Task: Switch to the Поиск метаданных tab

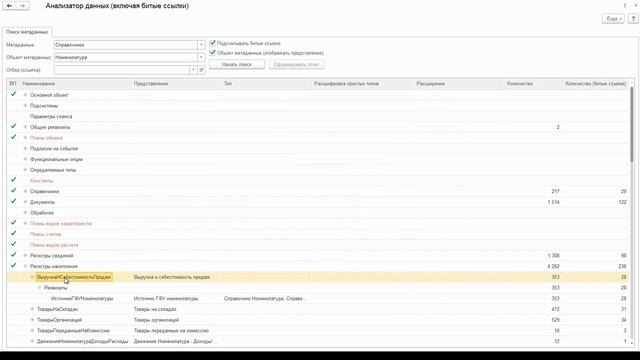Action: tap(27, 32)
